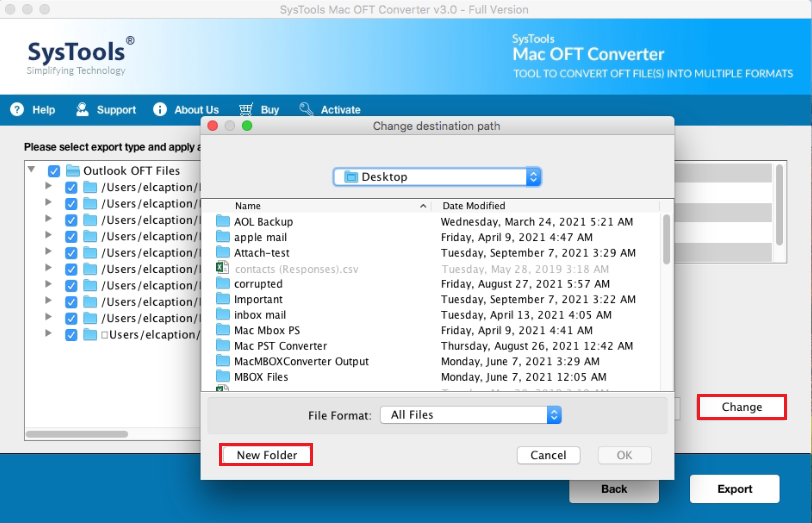Expand the last Users/elcaption tree row
Viewport: 812px width, 523px height.
pos(48,333)
